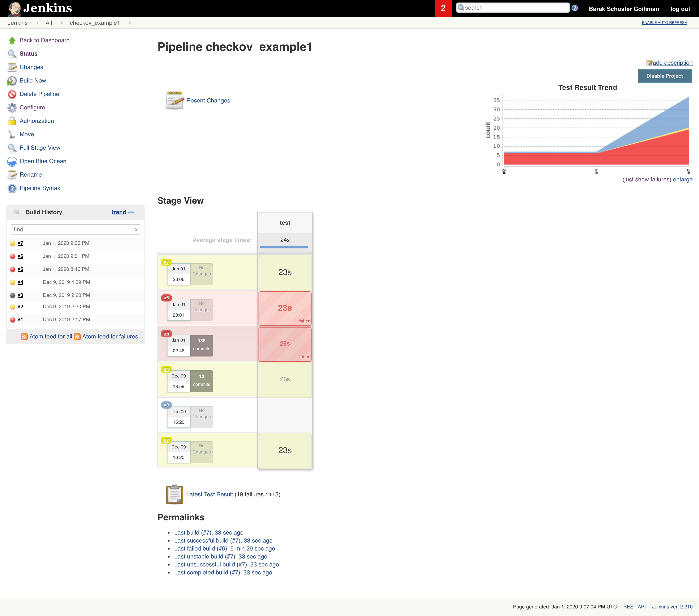Screen dimensions: 699x616
Task: Click the 12 commits box of build #4
Action: pyautogui.click(x=202, y=381)
